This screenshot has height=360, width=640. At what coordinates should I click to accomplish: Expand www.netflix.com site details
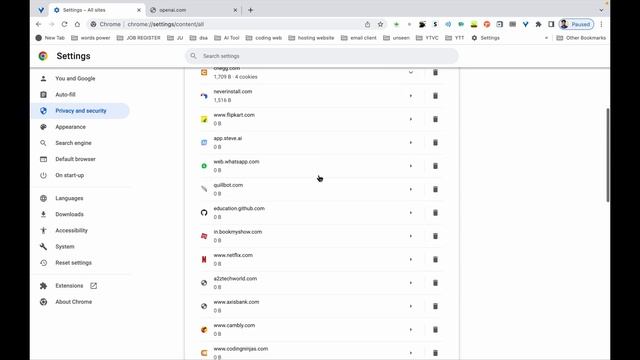point(411,259)
